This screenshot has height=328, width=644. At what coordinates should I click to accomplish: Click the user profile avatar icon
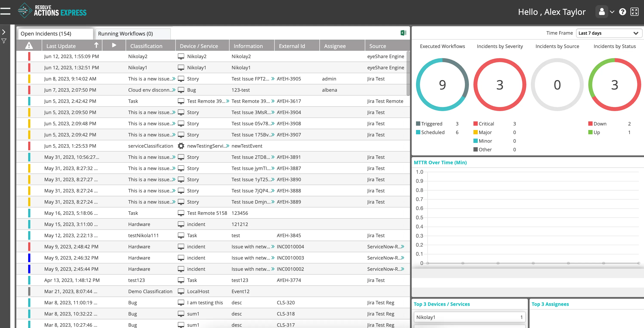pyautogui.click(x=602, y=12)
